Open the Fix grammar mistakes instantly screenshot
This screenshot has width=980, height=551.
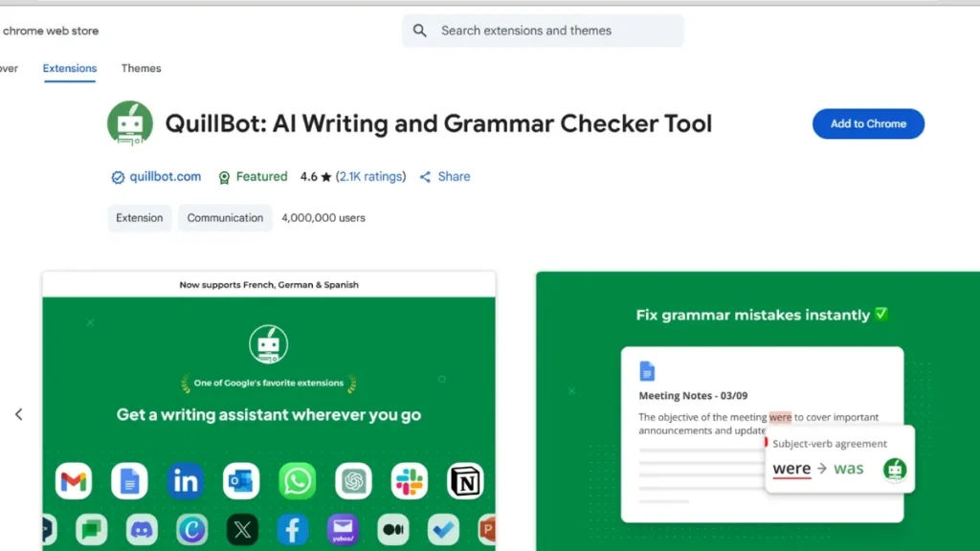pyautogui.click(x=758, y=411)
